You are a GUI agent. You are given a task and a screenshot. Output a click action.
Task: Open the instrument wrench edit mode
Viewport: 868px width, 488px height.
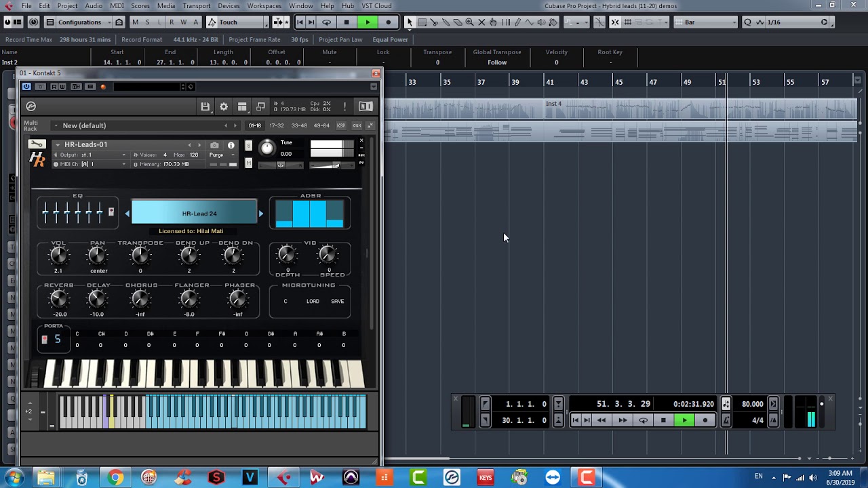tap(37, 144)
